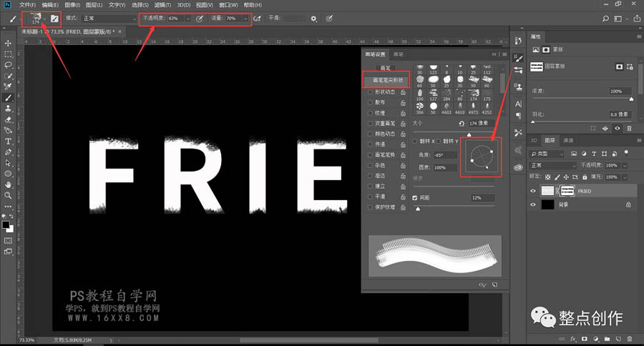Open Character panel icon in dock
The height and width of the screenshot is (346, 644).
518,104
